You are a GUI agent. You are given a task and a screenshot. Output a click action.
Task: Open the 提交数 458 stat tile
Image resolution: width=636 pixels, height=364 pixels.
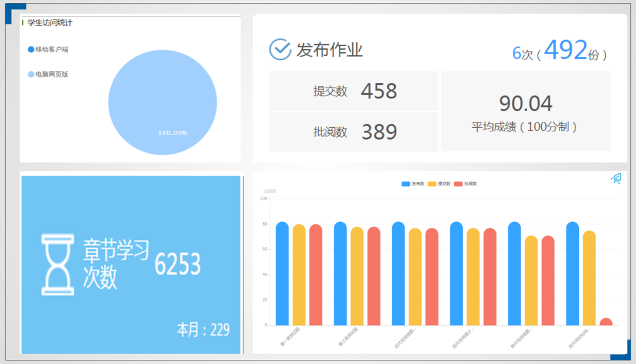pyautogui.click(x=353, y=91)
